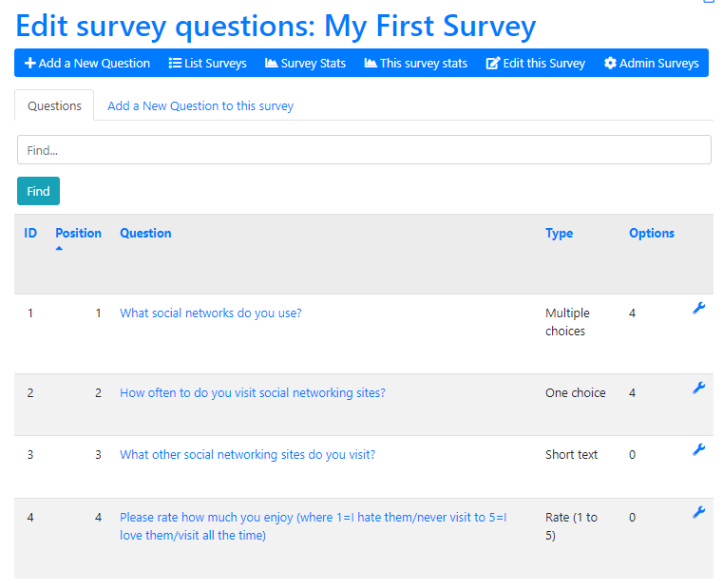
Task: Go to Admin Surveys
Action: tap(652, 64)
